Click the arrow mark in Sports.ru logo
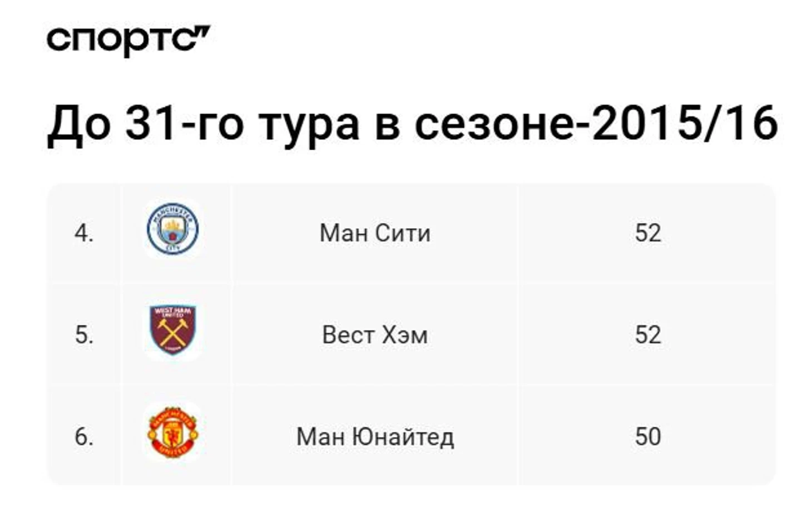 pyautogui.click(x=201, y=33)
